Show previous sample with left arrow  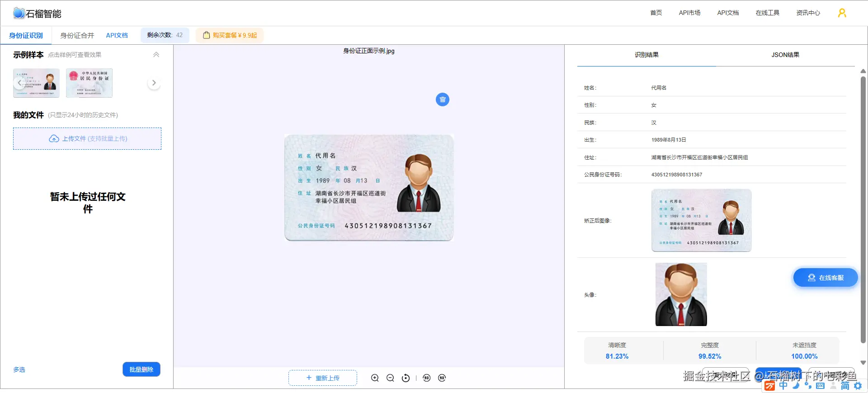click(x=19, y=83)
